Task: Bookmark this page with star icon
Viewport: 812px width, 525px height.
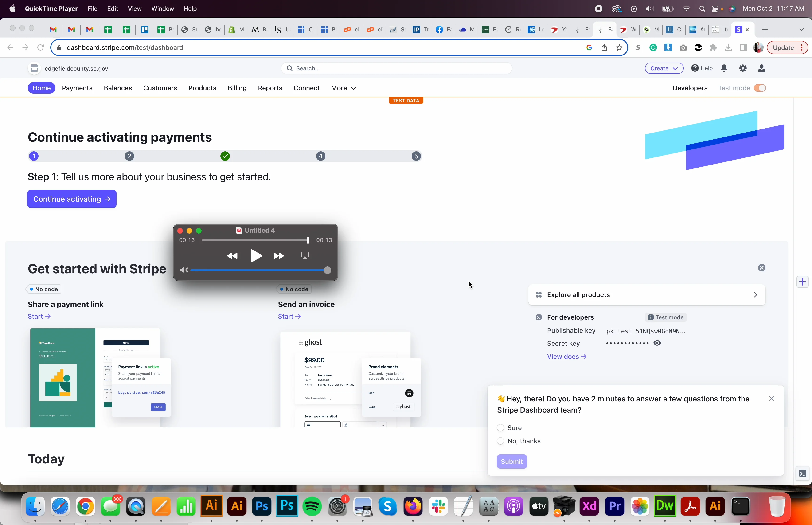Action: coord(620,48)
